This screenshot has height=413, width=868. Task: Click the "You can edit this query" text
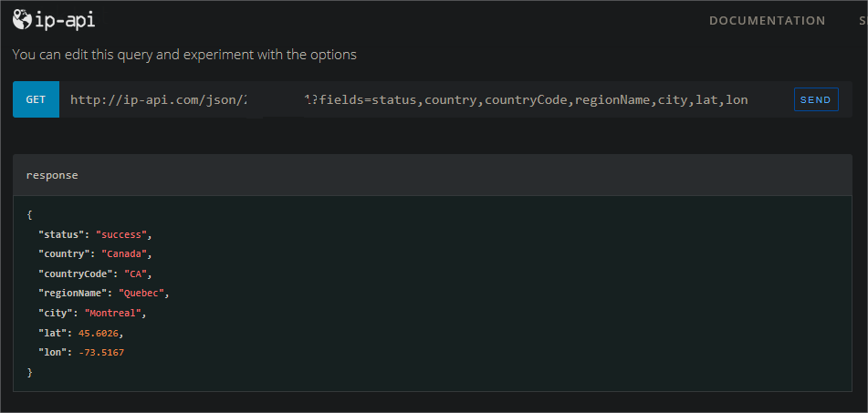tap(184, 55)
